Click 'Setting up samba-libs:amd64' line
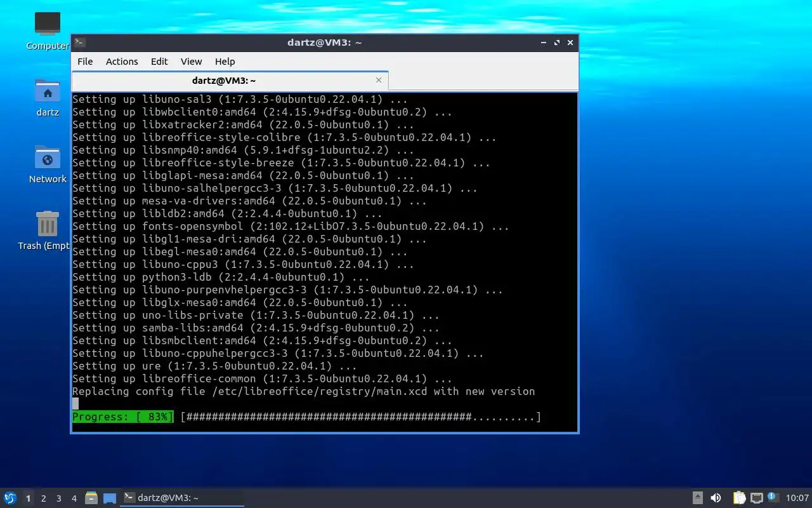 pyautogui.click(x=256, y=328)
